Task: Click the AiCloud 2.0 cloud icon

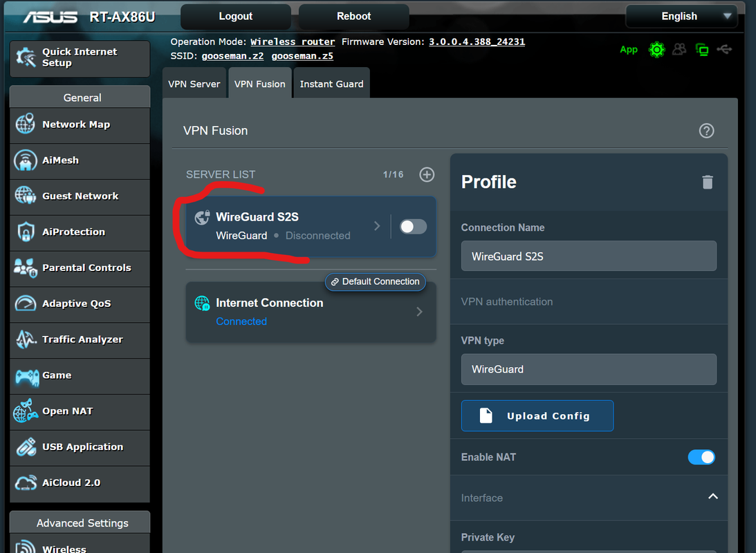Action: click(26, 482)
